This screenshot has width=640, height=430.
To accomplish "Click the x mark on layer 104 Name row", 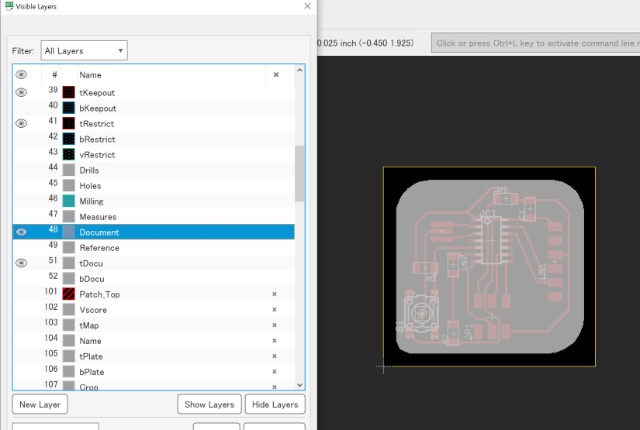I will (274, 341).
